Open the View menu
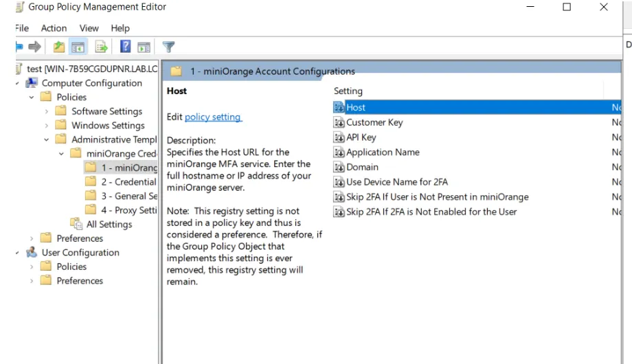Image resolution: width=632 pixels, height=364 pixels. point(89,28)
